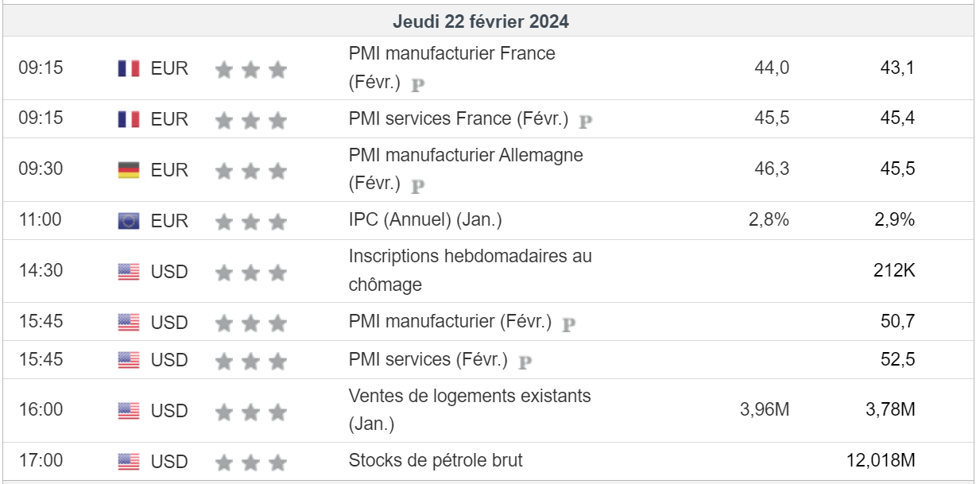The height and width of the screenshot is (484, 980).
Task: Click the P icon beside US PMI manufacturier (Févr.)
Action: click(568, 324)
